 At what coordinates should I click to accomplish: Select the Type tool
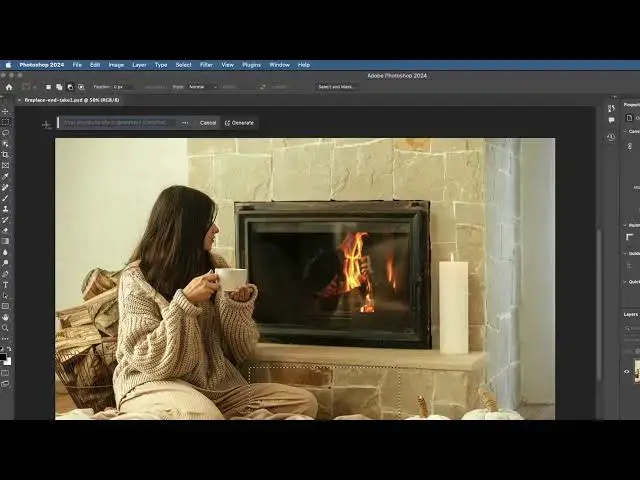[5, 284]
